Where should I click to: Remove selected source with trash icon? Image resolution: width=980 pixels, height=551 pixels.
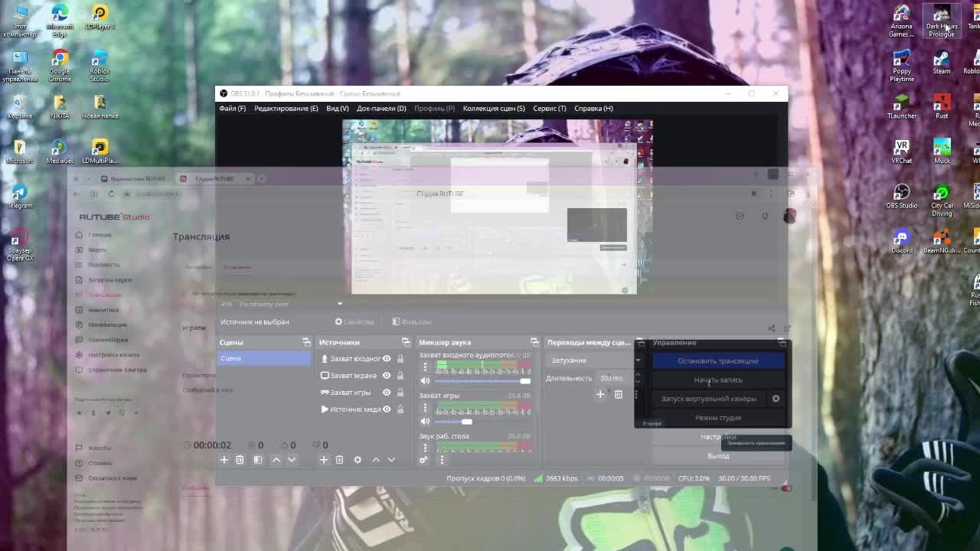point(339,460)
